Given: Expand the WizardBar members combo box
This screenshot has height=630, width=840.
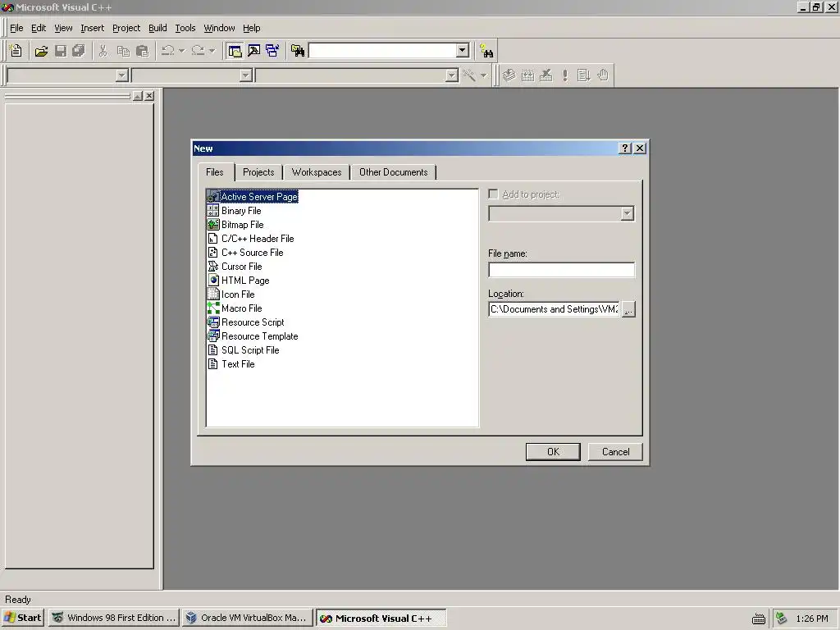Looking at the screenshot, I should [x=452, y=75].
